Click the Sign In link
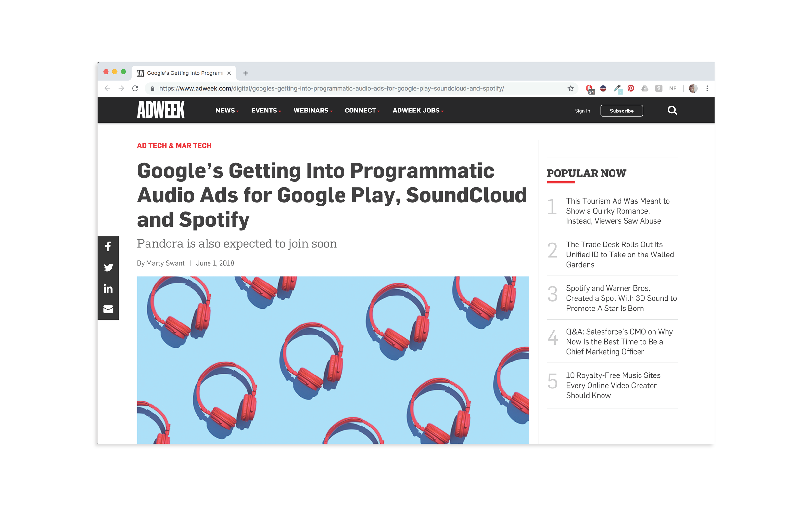Image resolution: width=812 pixels, height=526 pixels. coord(582,111)
